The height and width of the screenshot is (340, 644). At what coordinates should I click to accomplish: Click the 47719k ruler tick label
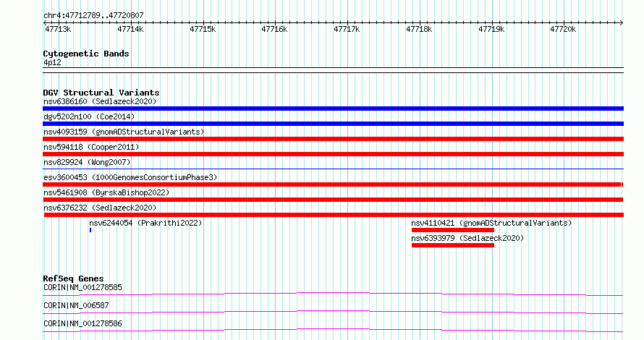click(x=491, y=29)
